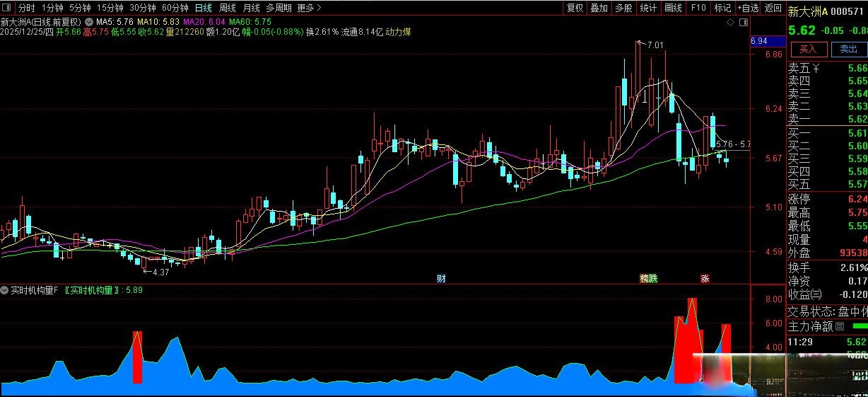Viewport: 868px width, 397px height.
Task: Add stock via +自选 button
Action: [x=748, y=8]
